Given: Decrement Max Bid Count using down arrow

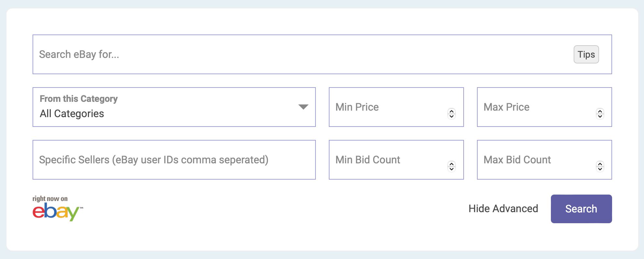Looking at the screenshot, I should (600, 169).
